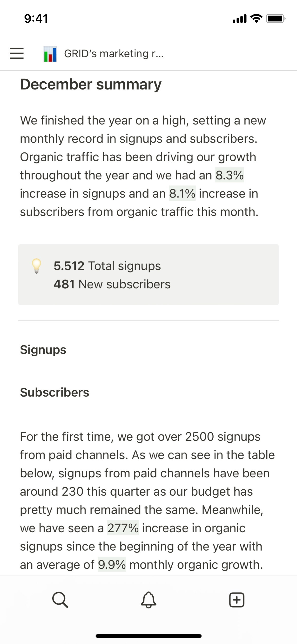Tap the Wi-Fi status icon
The image size is (297, 644).
pyautogui.click(x=256, y=18)
